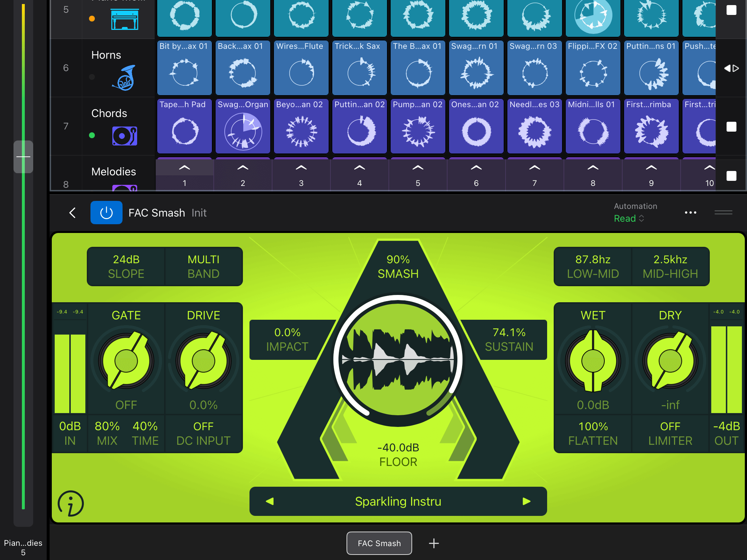747x560 pixels.
Task: Select next preset with right arrow
Action: [x=526, y=501]
